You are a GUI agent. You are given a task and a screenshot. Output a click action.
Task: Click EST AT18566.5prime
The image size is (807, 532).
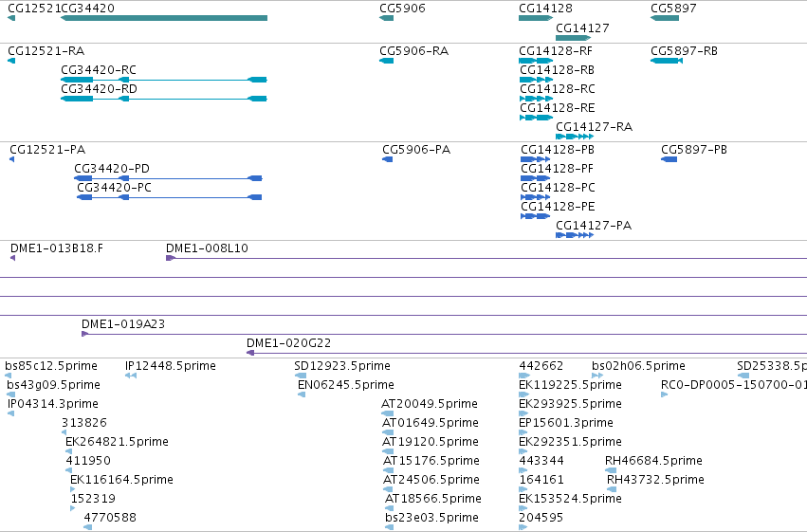[x=390, y=509]
